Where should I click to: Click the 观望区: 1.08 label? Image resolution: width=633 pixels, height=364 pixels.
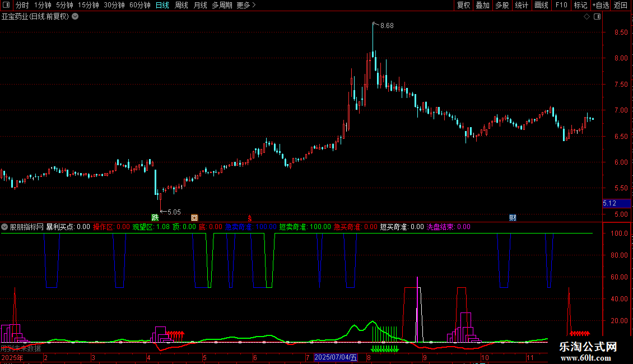[x=151, y=227]
